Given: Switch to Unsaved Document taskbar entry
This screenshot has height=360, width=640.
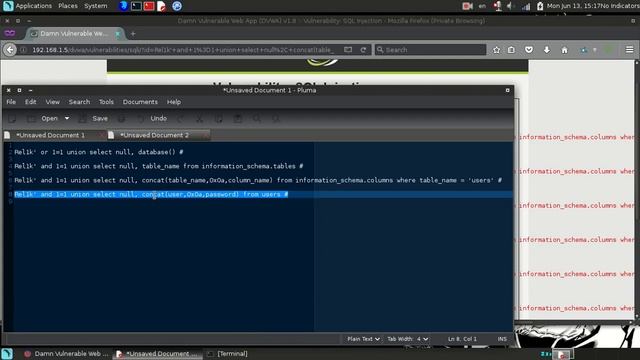Looking at the screenshot, I should [158, 353].
